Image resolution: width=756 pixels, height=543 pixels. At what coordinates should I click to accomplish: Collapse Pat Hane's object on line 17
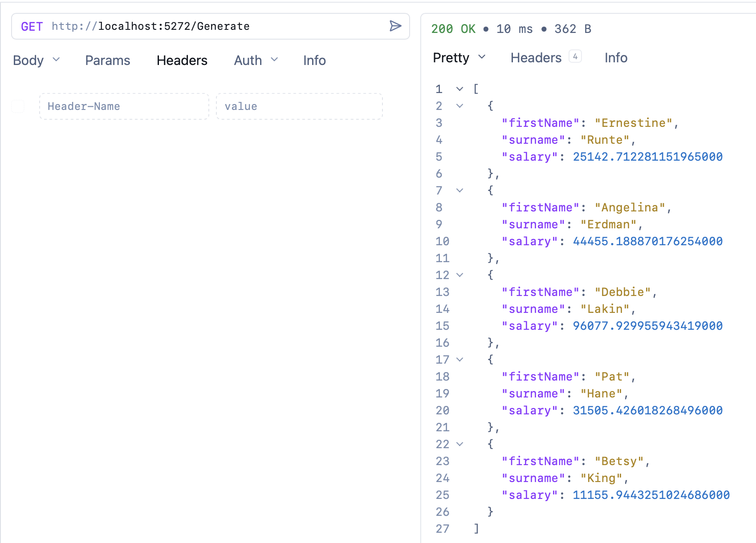(459, 360)
